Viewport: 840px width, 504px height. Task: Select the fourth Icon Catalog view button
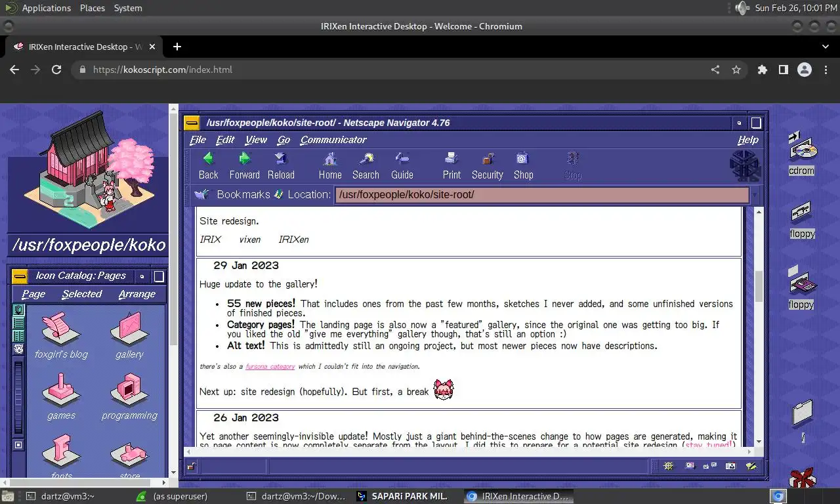[x=18, y=349]
